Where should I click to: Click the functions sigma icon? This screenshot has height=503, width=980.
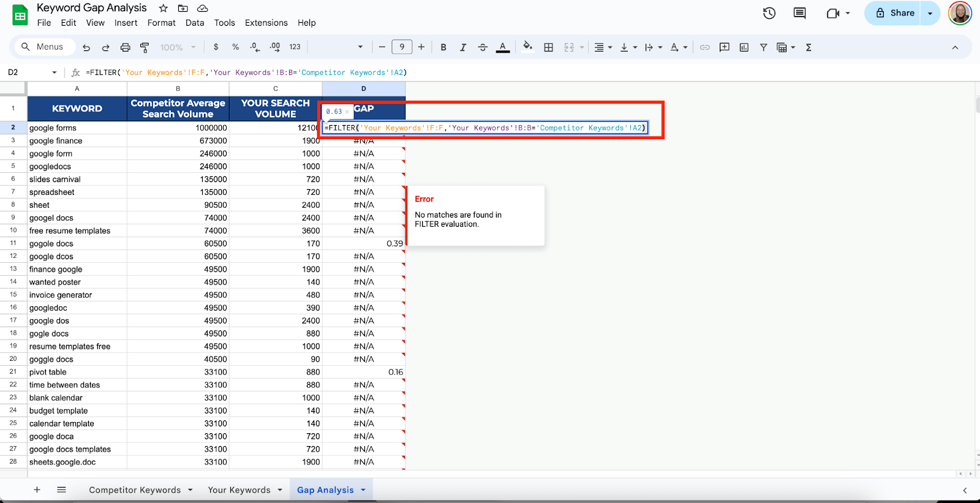coord(809,47)
